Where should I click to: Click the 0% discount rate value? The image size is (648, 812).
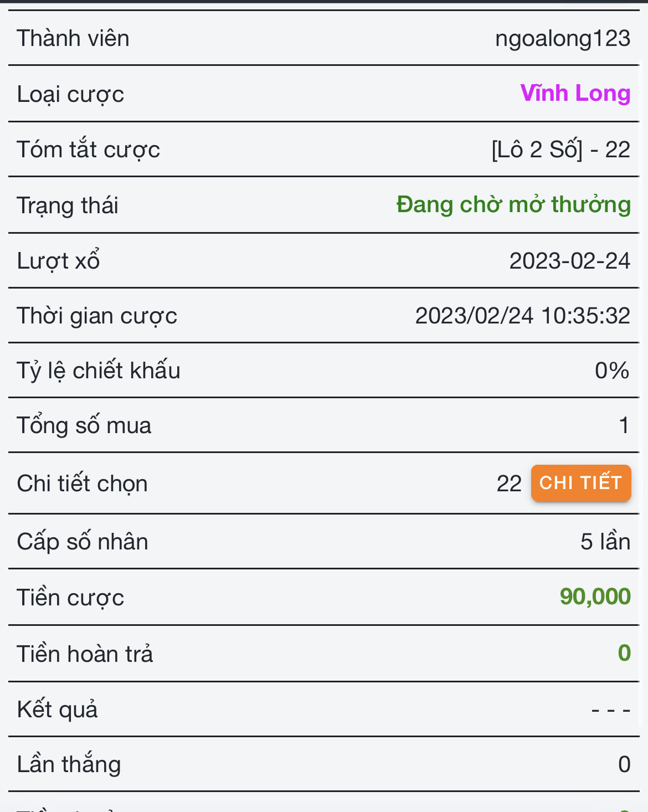coord(611,371)
